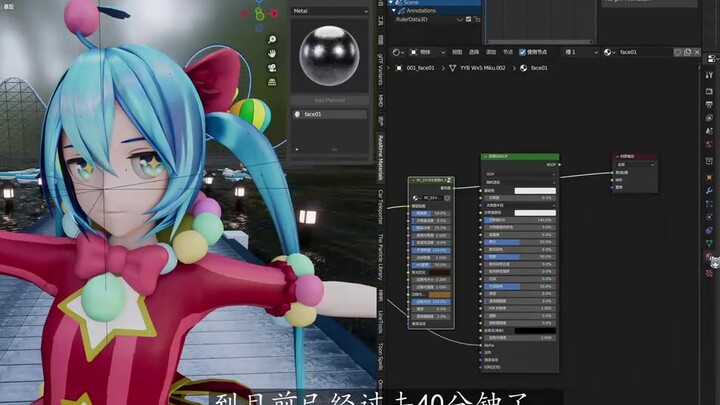The width and height of the screenshot is (720, 405).
Task: Open the 节点 menu in node editor
Action: coord(507,52)
